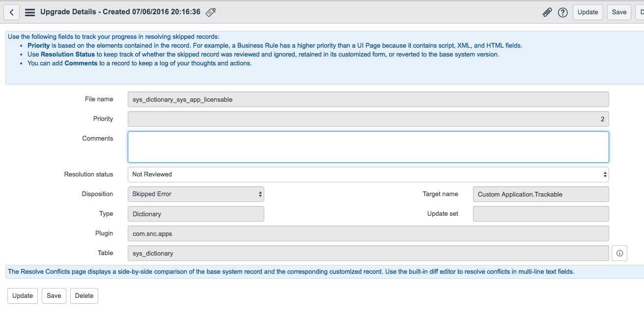Open the Resolution status dropdown
The image size is (644, 318).
click(368, 174)
